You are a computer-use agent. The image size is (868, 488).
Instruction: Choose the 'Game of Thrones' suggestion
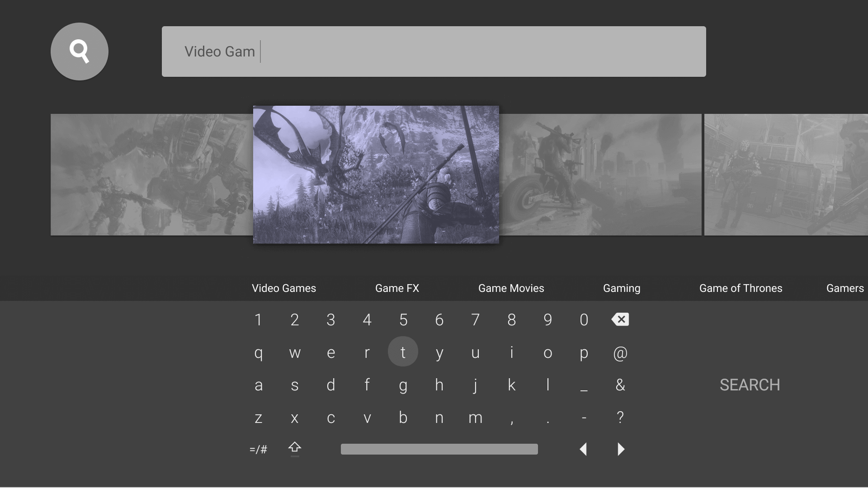tap(741, 288)
